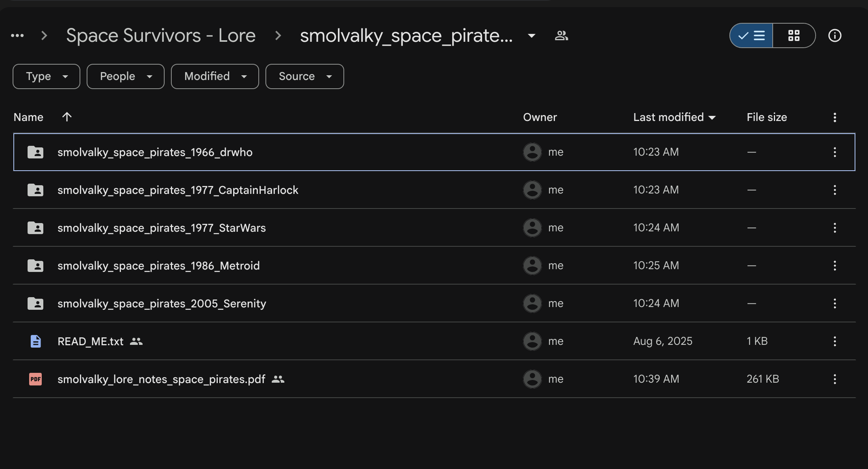This screenshot has width=868, height=469.
Task: Switch to list layout view
Action: [x=751, y=36]
